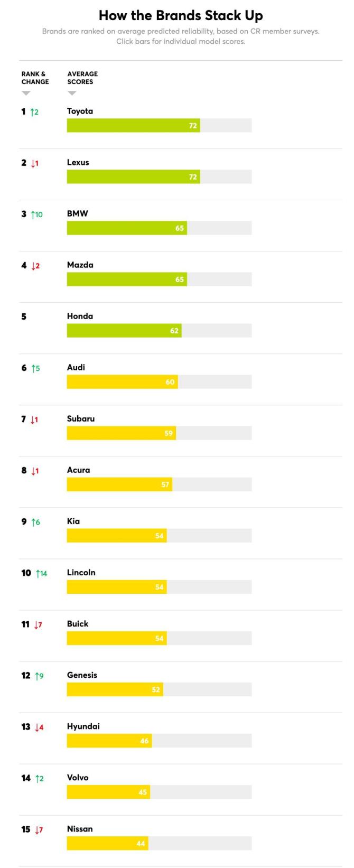354x868 pixels.
Task: Click the Average Scores column header
Action: click(82, 78)
